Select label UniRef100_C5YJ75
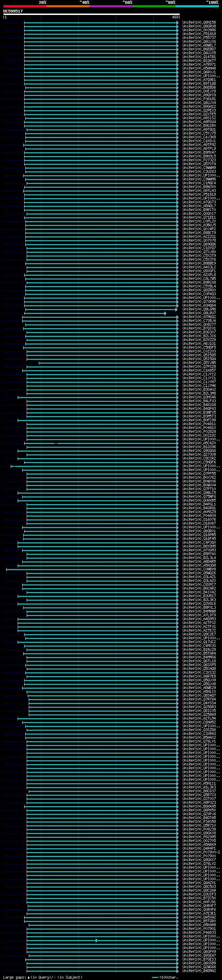The image size is (222, 980). 199,133
